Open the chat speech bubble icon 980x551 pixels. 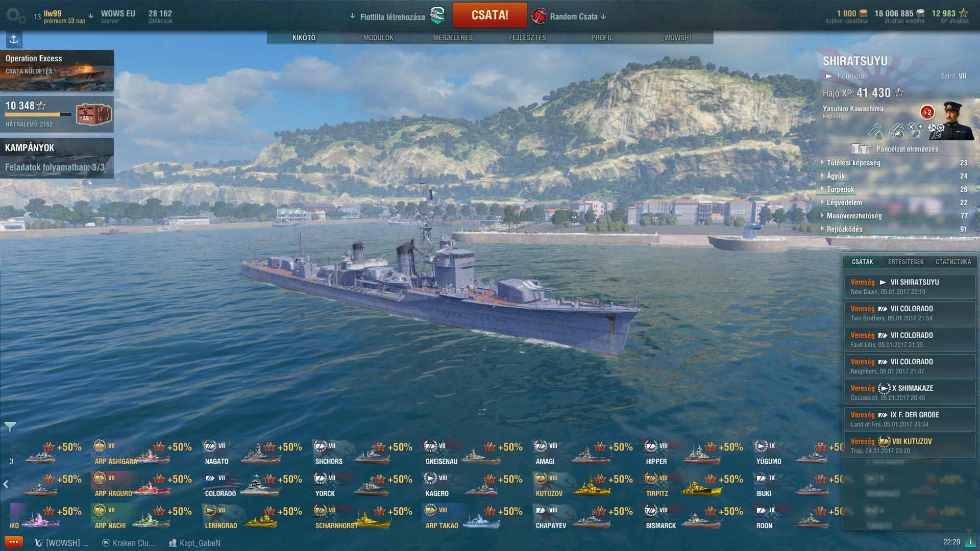click(14, 542)
